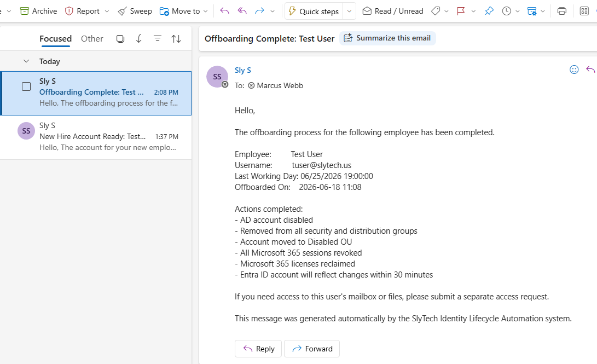Click the line '- All Microsoft 365 sessions revoked'
The width and height of the screenshot is (597, 364).
click(298, 253)
